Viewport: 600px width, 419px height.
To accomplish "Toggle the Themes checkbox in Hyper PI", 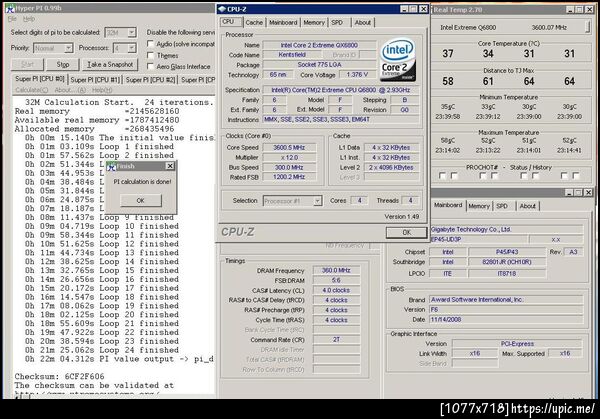I will (x=150, y=55).
